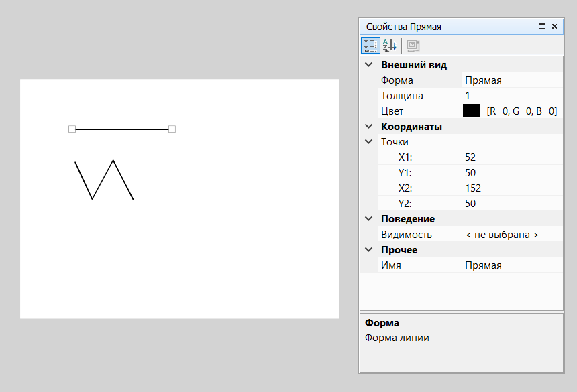Collapse the Поведение section
Screen dimensions: 577x392
click(368, 219)
